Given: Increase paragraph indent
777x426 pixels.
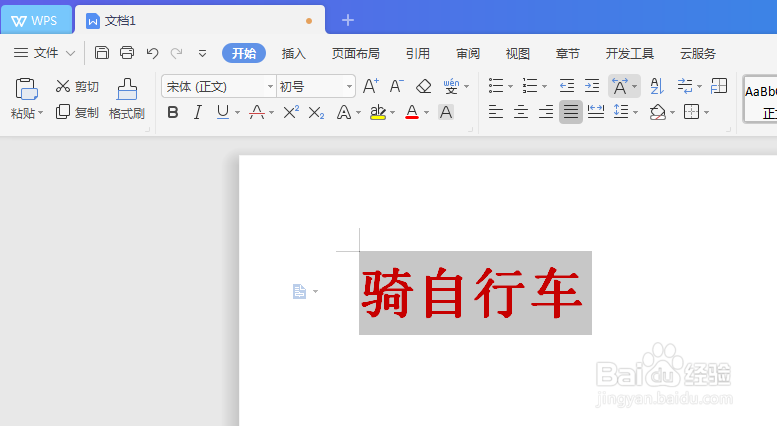Looking at the screenshot, I should tap(592, 86).
